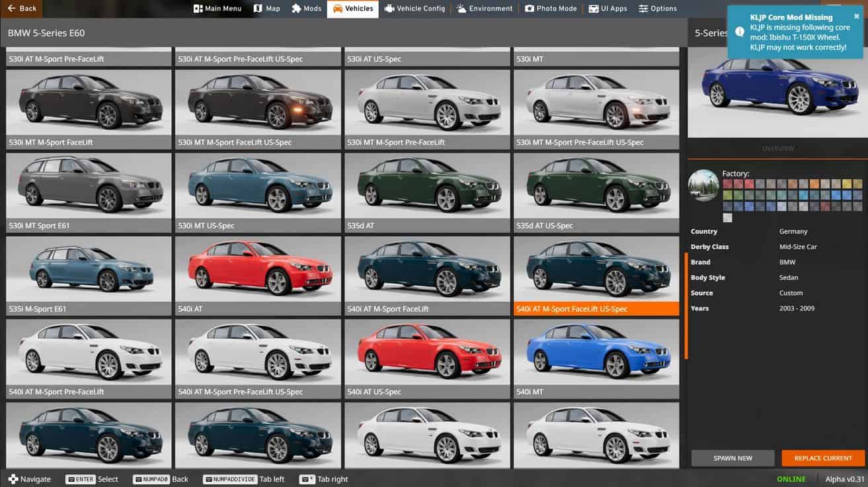Open the Environment settings

coord(484,9)
